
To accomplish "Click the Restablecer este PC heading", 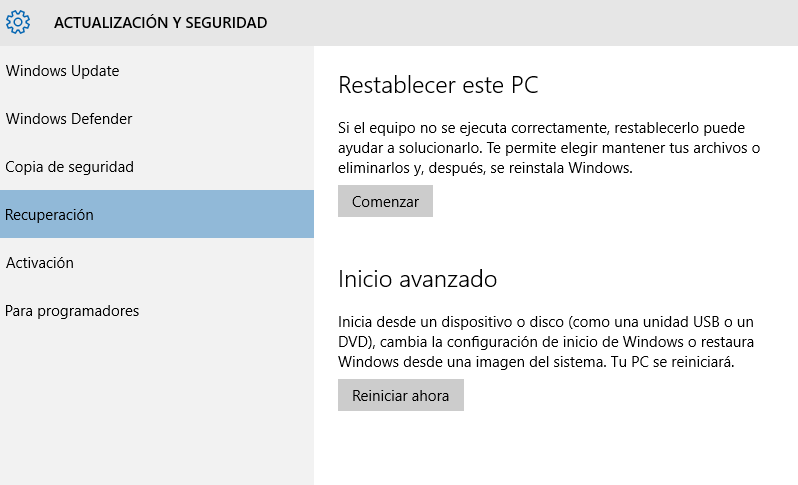I will tap(438, 85).
